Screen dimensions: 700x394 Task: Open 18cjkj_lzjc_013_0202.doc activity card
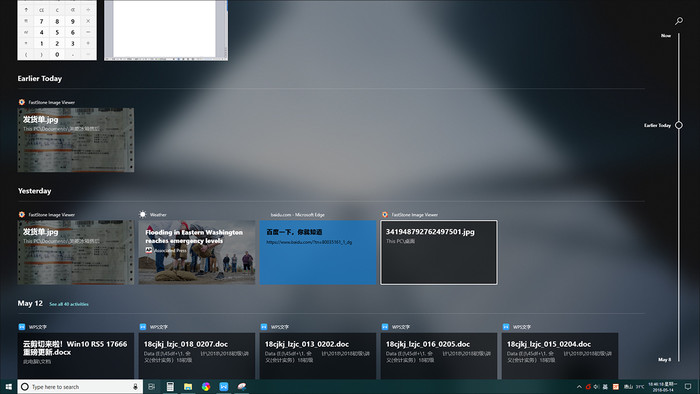click(x=318, y=356)
